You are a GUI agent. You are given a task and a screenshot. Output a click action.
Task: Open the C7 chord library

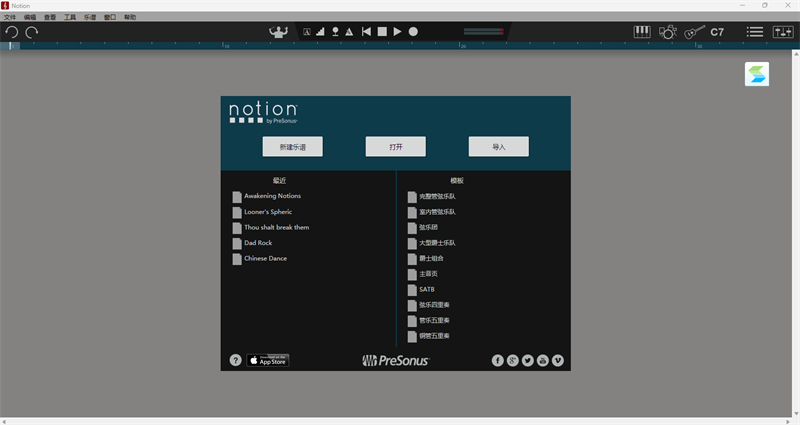(x=717, y=32)
